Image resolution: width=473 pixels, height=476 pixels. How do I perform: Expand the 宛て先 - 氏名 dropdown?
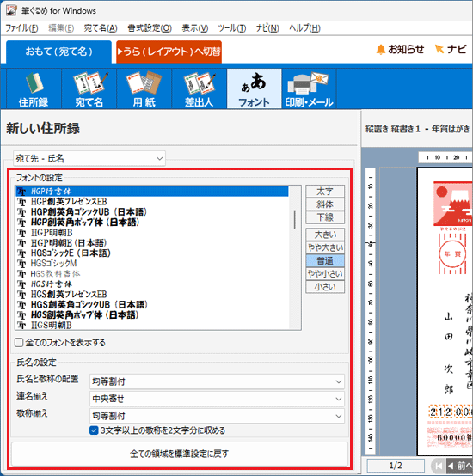click(89, 158)
